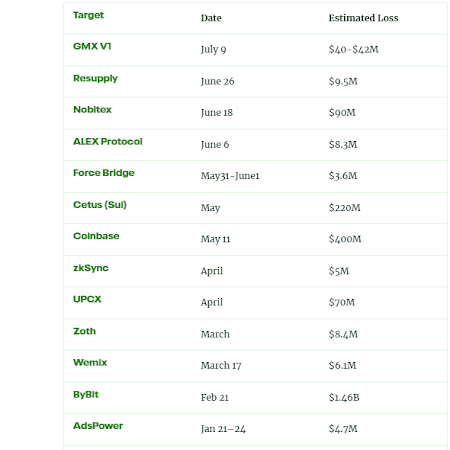Open the Resupply link

click(x=95, y=78)
